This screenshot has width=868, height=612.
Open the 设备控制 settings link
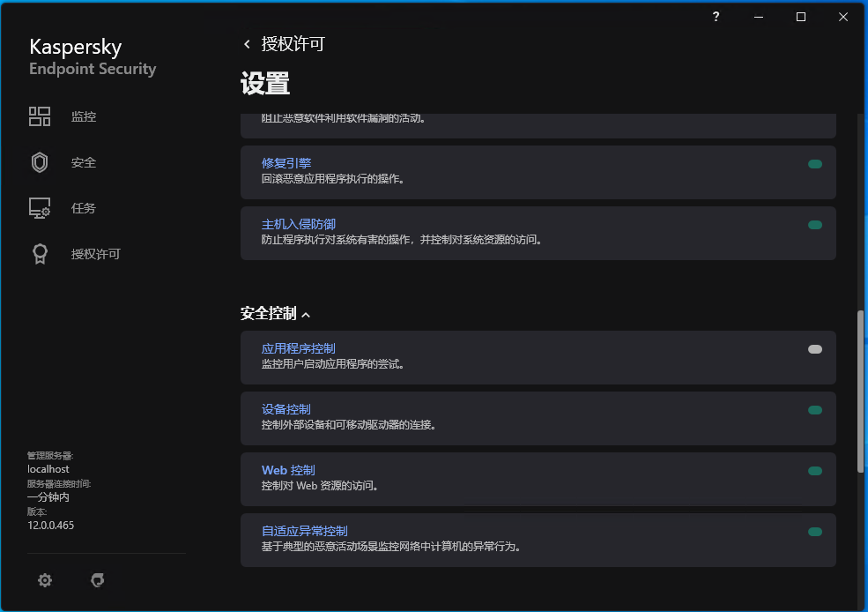[286, 409]
